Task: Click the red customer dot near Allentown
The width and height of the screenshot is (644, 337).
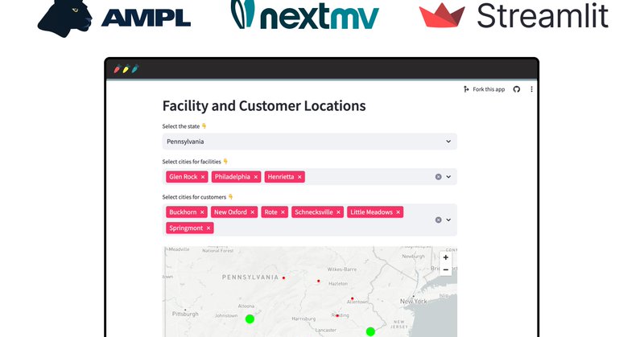Action: 352,298
